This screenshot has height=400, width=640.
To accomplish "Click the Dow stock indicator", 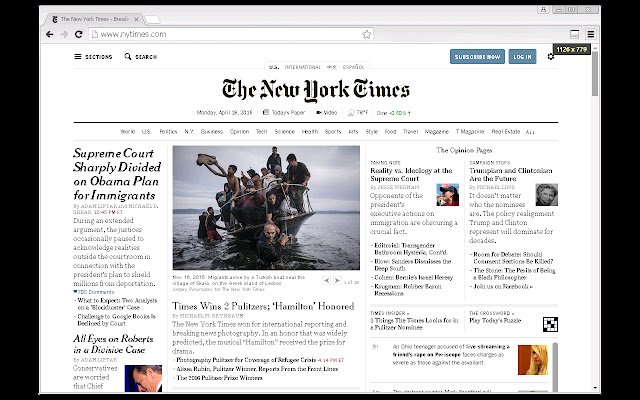I will [393, 113].
